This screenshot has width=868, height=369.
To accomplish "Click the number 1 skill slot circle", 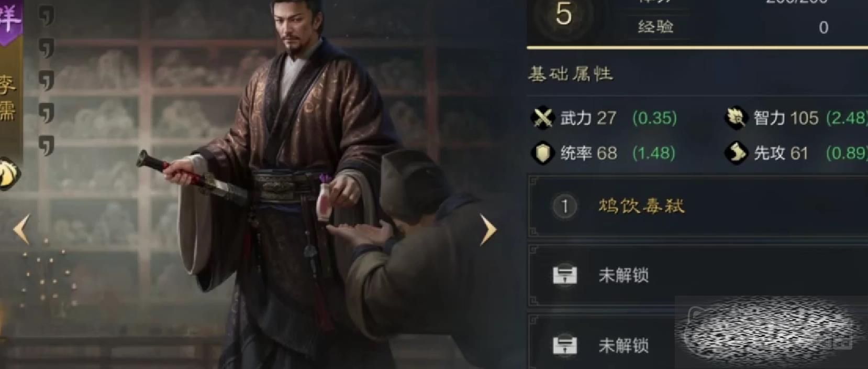I will click(564, 206).
